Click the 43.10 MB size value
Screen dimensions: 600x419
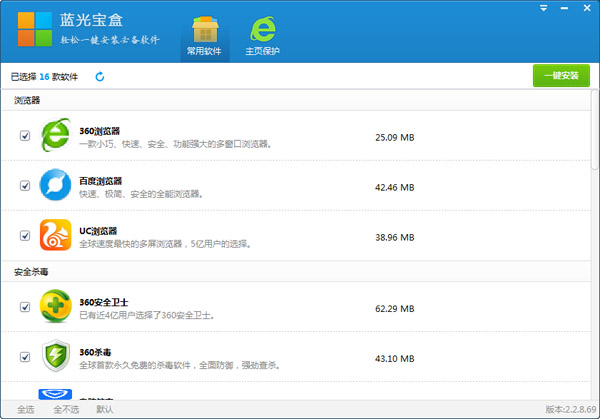click(395, 359)
